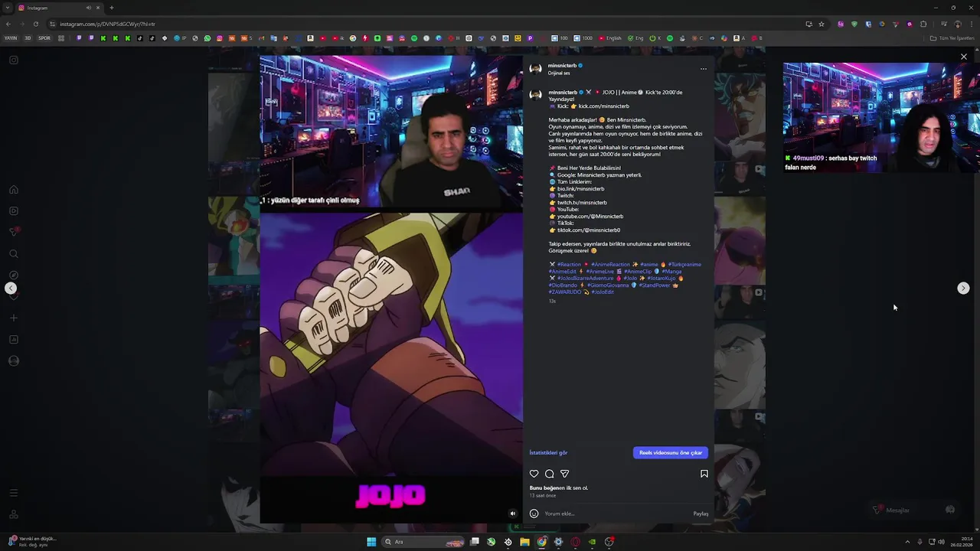Show hidden tray icons chevron
The width and height of the screenshot is (980, 551).
pos(907,542)
